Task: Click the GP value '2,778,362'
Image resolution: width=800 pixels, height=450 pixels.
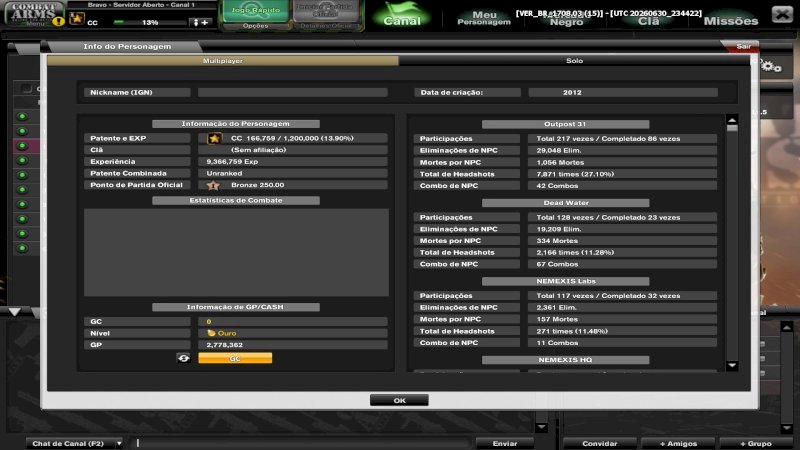Action: point(224,345)
